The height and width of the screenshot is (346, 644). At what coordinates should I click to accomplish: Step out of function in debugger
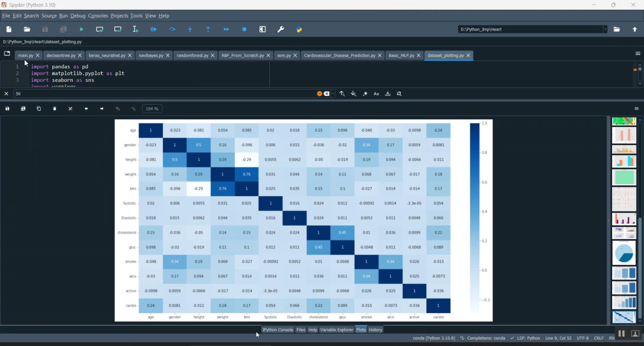[208, 29]
